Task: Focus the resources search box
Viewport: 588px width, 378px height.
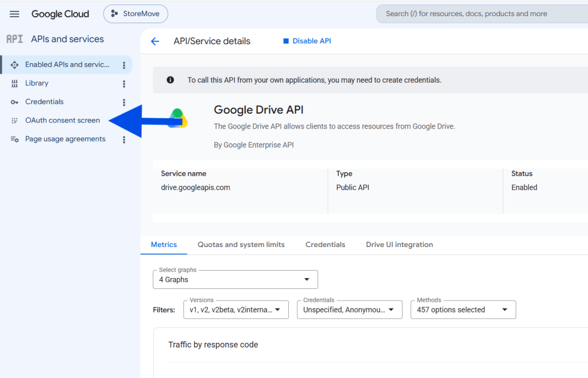Action: [x=483, y=14]
